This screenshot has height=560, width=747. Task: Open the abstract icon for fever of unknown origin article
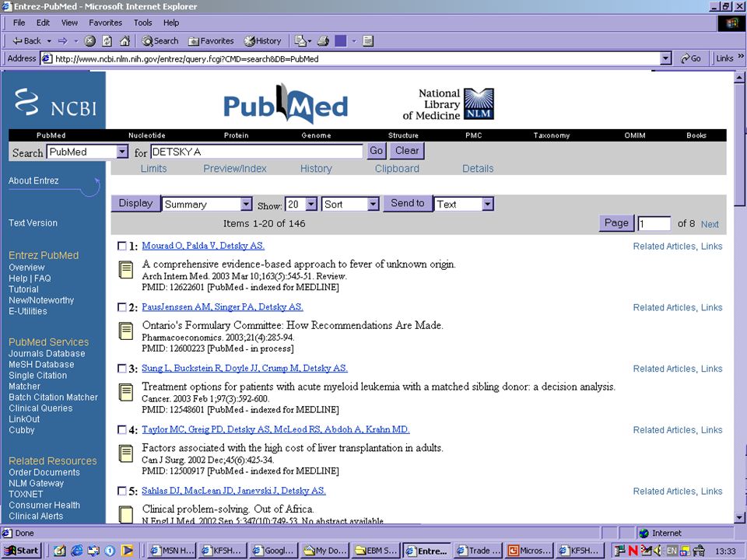click(126, 270)
